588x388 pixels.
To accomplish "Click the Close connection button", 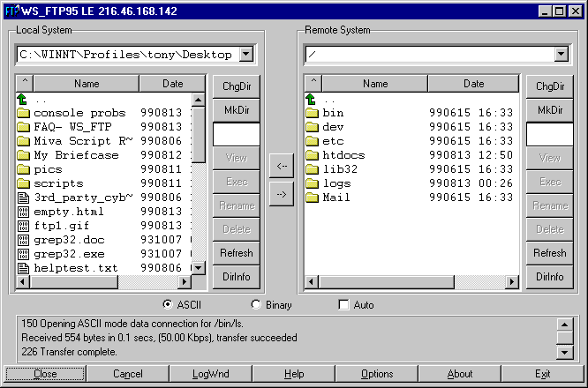I will (x=45, y=374).
